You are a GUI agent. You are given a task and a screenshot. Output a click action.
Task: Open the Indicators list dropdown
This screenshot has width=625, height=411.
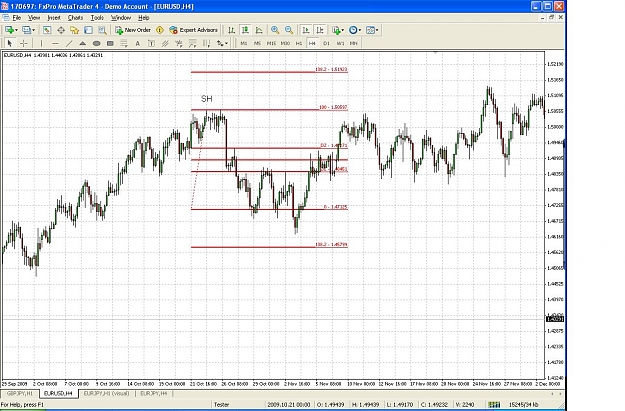pyautogui.click(x=338, y=30)
